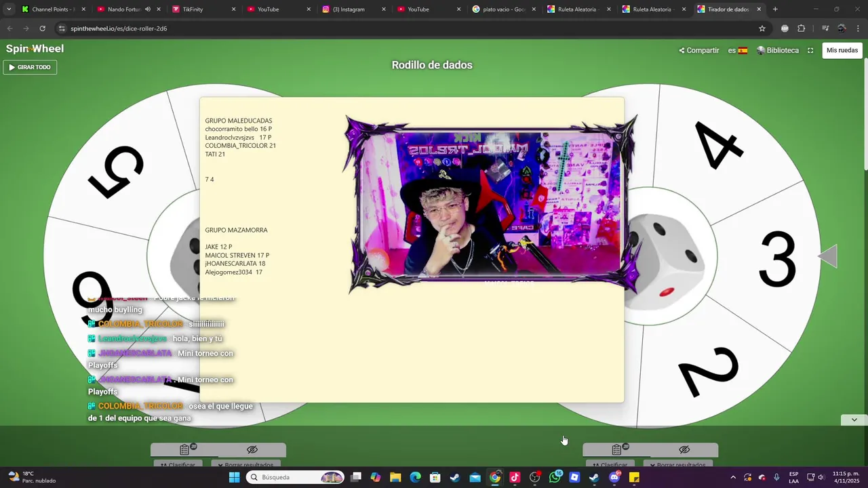
Task: Go back to previous page
Action: pyautogui.click(x=9, y=28)
